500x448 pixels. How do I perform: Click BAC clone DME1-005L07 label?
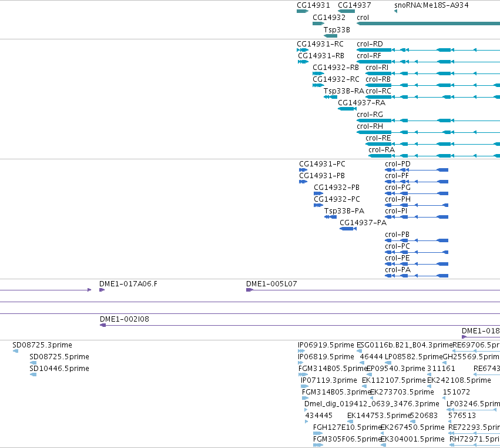pyautogui.click(x=271, y=284)
